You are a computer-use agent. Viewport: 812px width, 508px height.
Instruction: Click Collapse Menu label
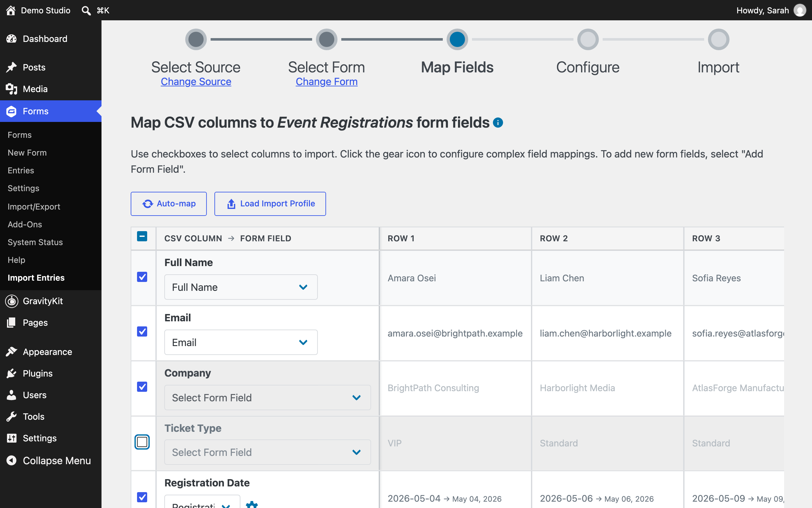click(x=57, y=461)
